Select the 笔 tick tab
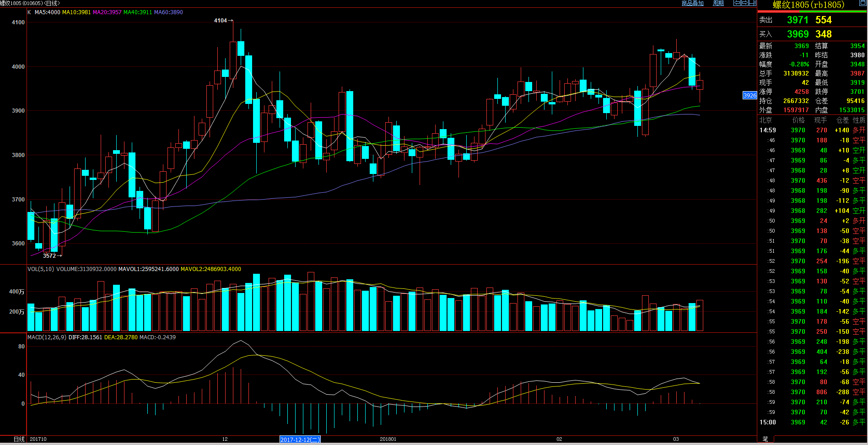The height and width of the screenshot is (445, 868). (x=765, y=439)
